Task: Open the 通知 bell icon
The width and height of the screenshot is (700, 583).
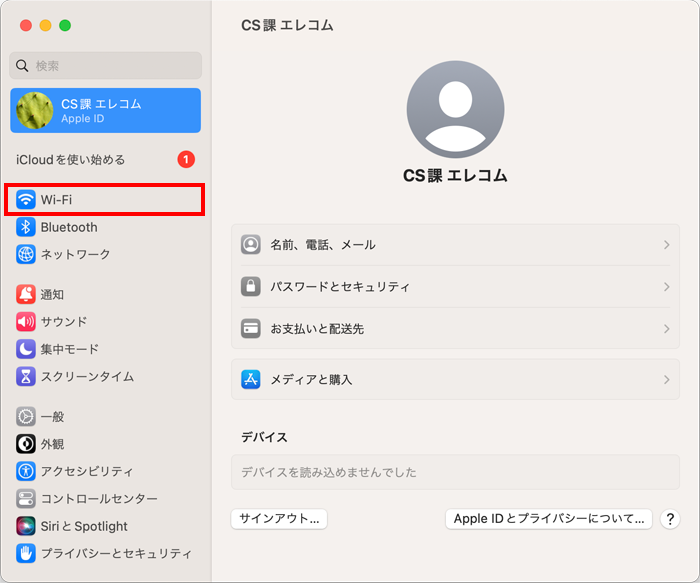Action: (26, 294)
